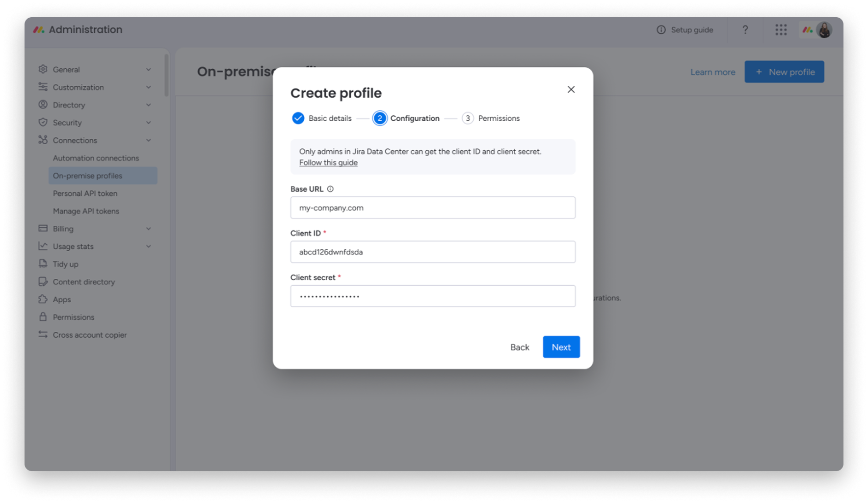Screen dimensions: 868x503
Task: Open the Follow this guide link
Action: pyautogui.click(x=328, y=162)
